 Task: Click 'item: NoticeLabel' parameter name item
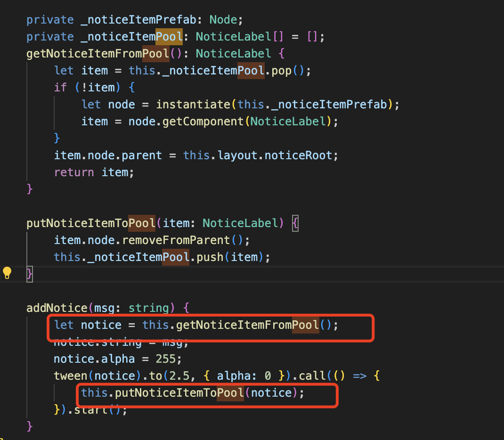[x=176, y=223]
